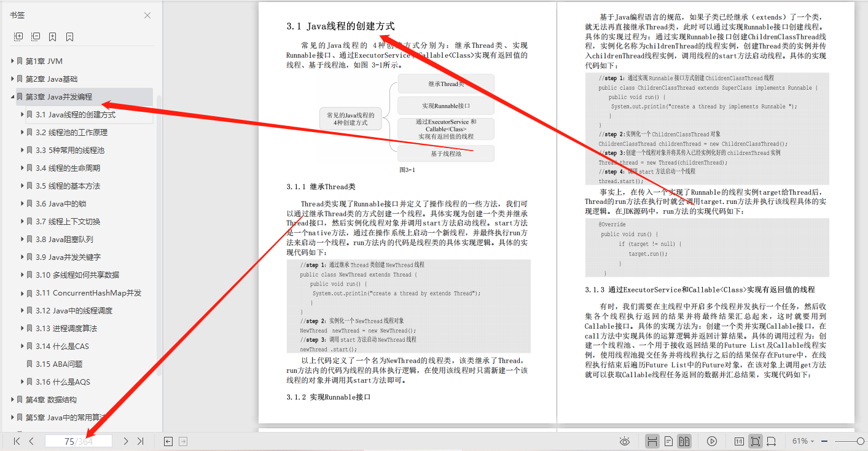Click heading 3.1.1 继承Thread类
This screenshot has width=868, height=451.
click(321, 187)
